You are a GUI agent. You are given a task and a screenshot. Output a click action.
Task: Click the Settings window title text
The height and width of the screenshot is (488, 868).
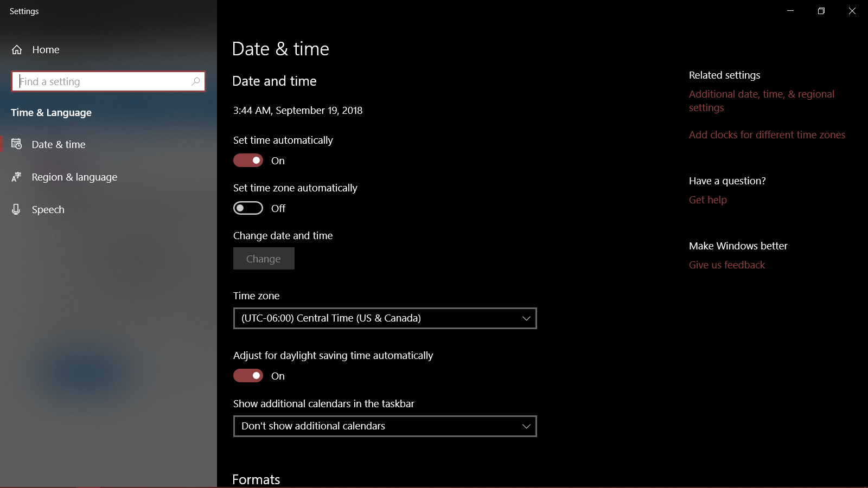pyautogui.click(x=24, y=11)
